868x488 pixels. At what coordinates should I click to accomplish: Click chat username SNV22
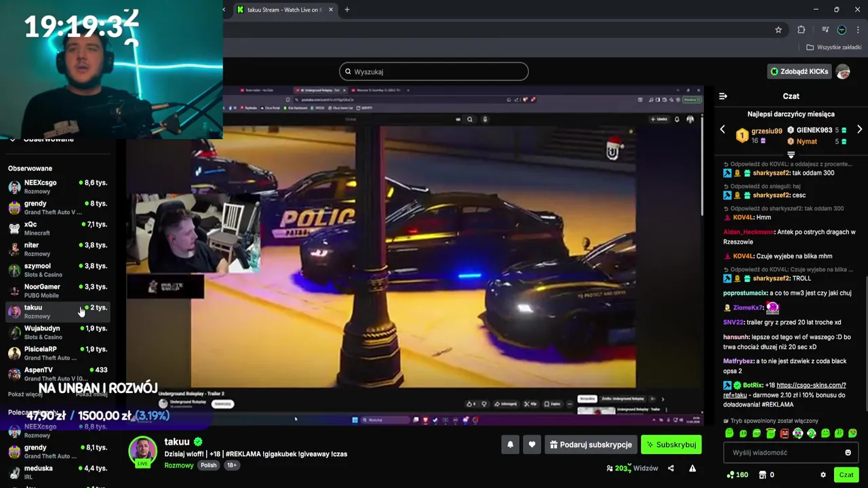click(733, 323)
